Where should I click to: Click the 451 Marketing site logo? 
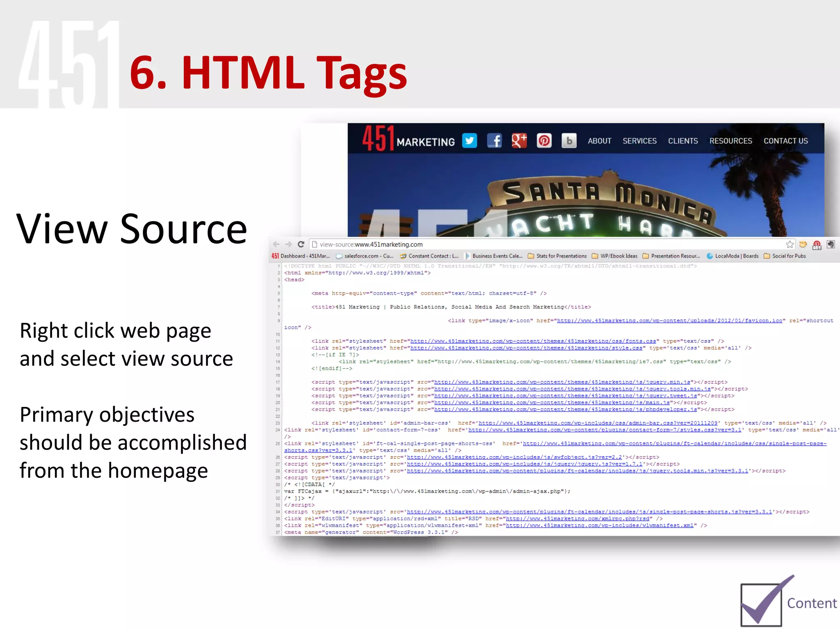coord(408,139)
